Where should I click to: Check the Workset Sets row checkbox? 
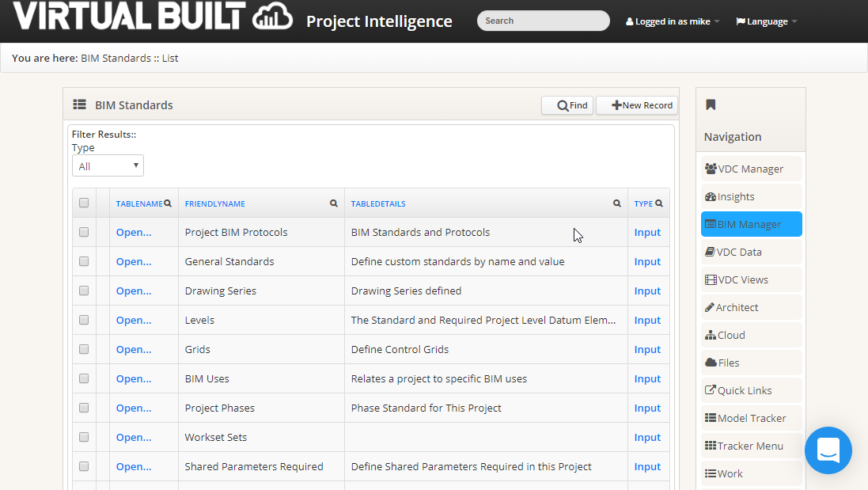84,438
